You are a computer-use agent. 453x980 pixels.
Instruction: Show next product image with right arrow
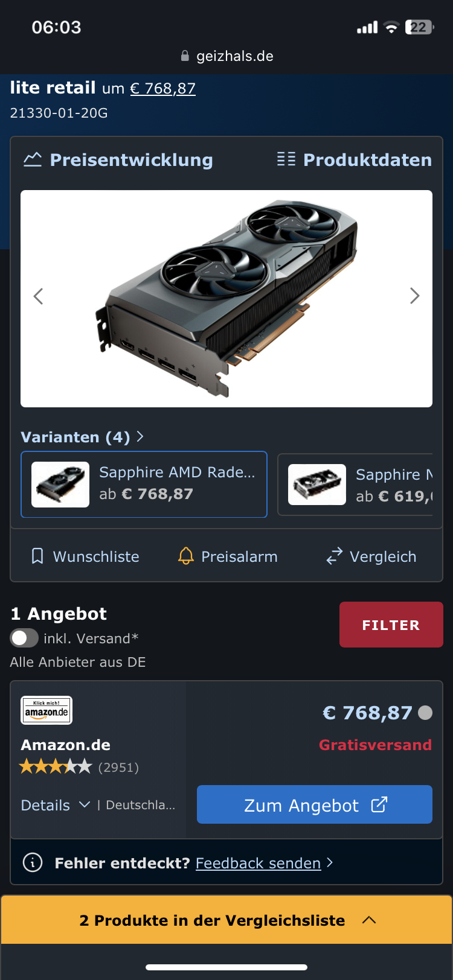point(414,296)
